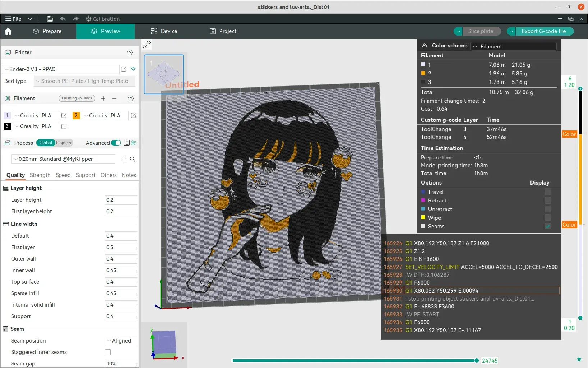Open the Support settings tab

pos(86,175)
